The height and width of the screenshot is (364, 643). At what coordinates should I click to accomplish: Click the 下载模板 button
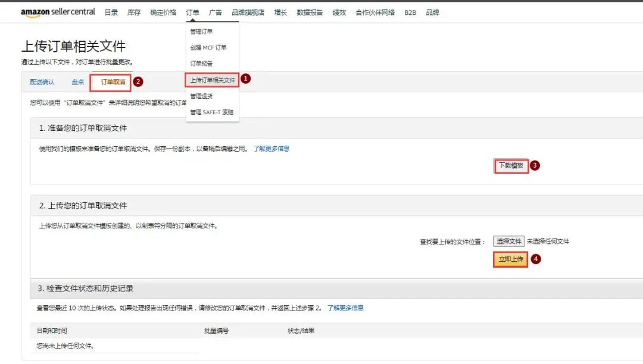[511, 165]
